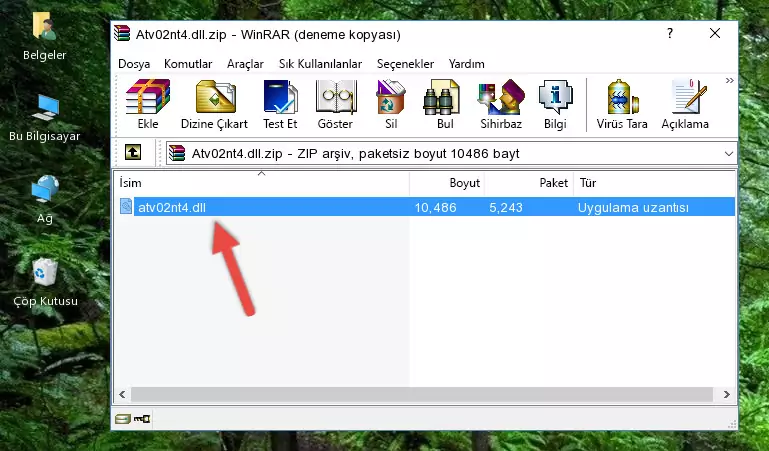
Task: Close the WinRAR window
Action: point(715,33)
